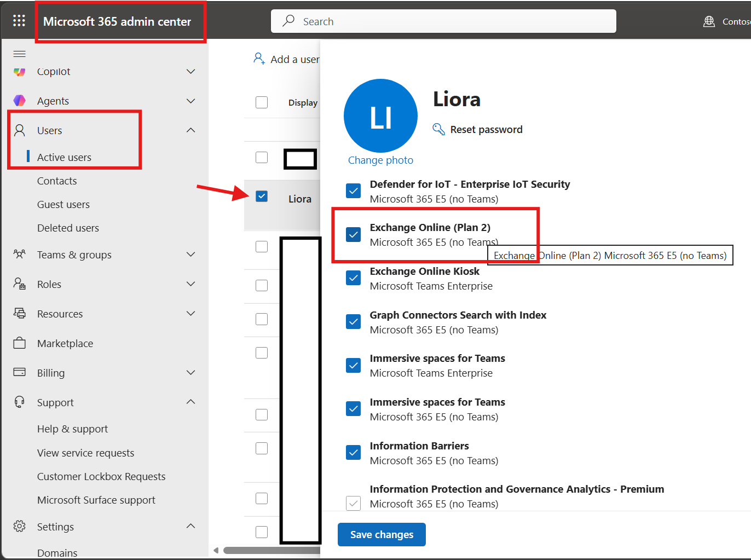
Task: Collapse the Users menu chevron
Action: tap(190, 130)
